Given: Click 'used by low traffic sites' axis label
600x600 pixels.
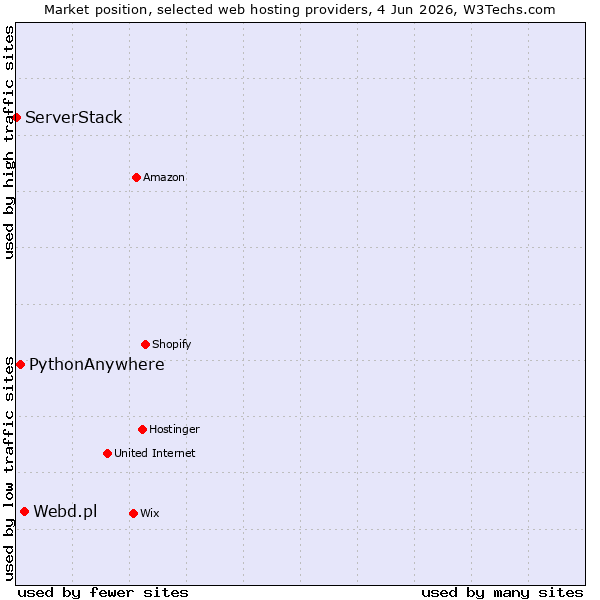Looking at the screenshot, I should 8,469.
